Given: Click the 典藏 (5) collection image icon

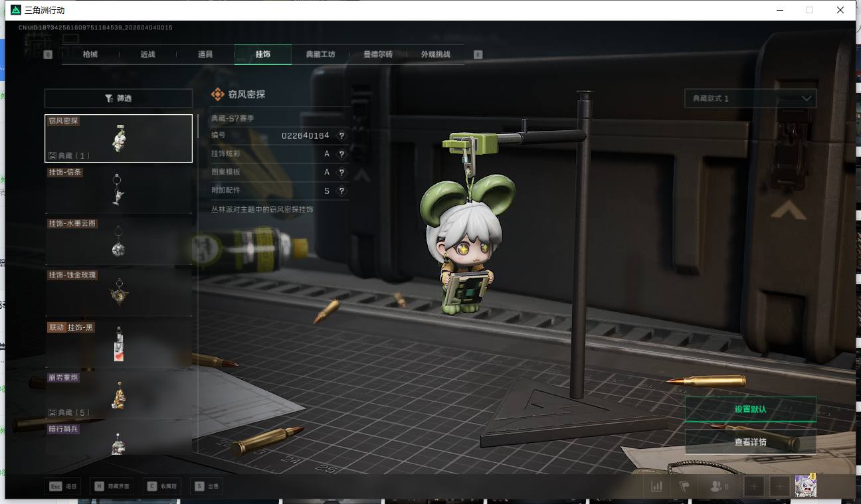Looking at the screenshot, I should [x=52, y=412].
